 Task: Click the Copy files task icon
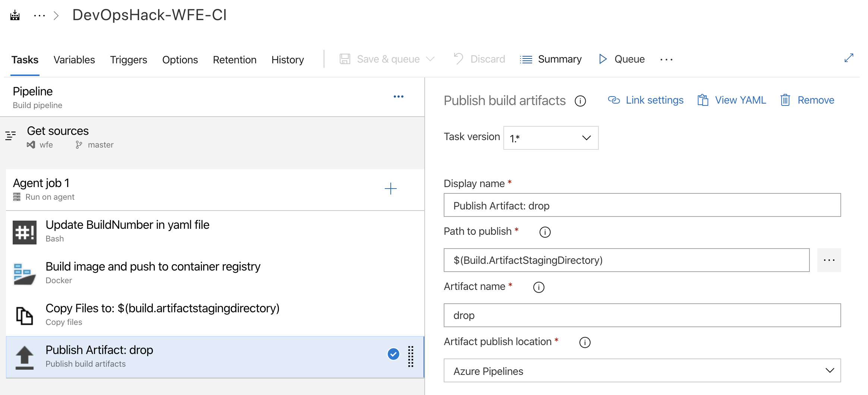pyautogui.click(x=25, y=316)
